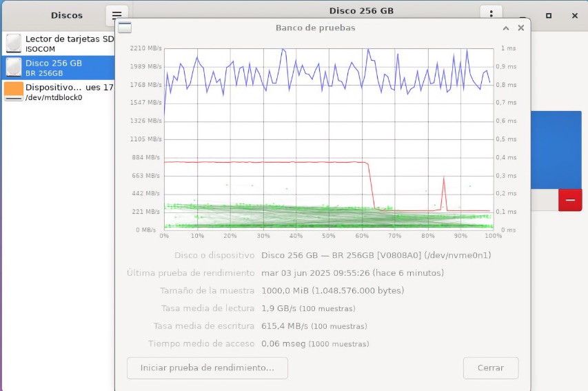
Task: Click the red minus delete partition button
Action: tap(570, 200)
